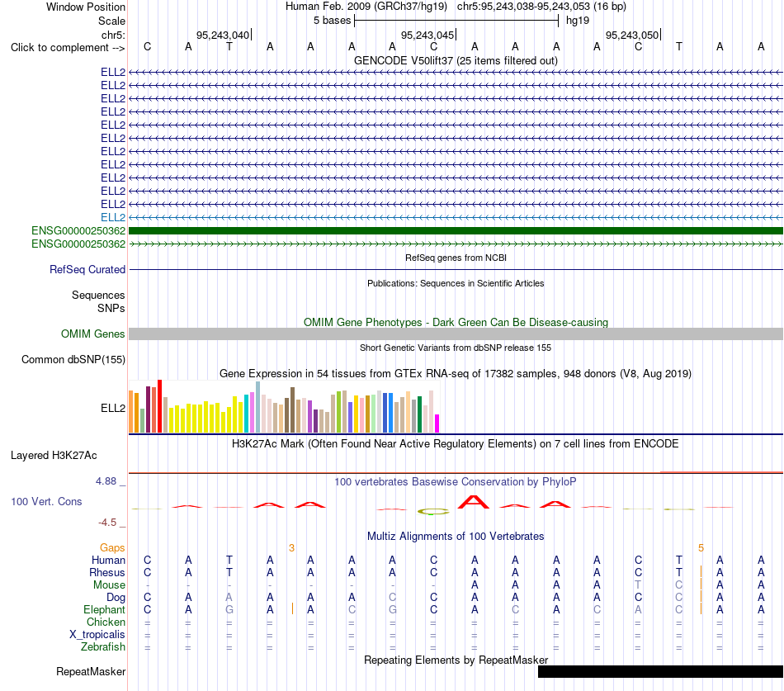The image size is (784, 691).
Task: Click the Zebrafish alignment row label
Action: pyautogui.click(x=103, y=646)
